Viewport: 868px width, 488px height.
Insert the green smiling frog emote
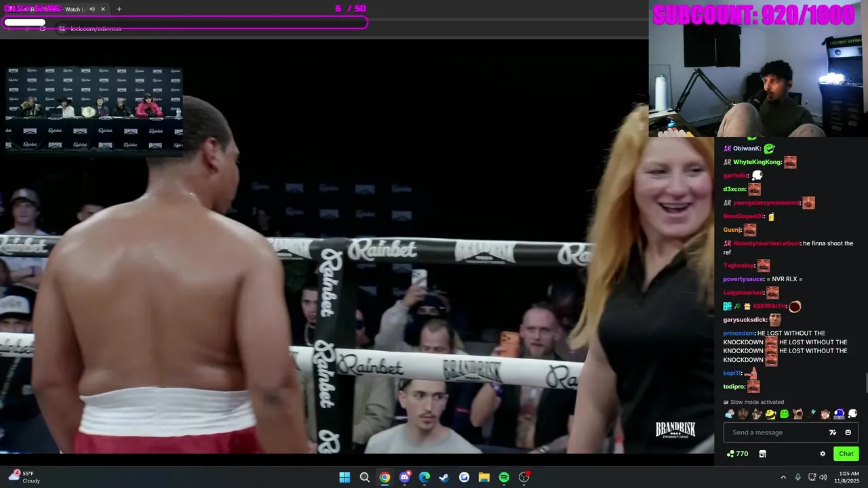point(785,413)
